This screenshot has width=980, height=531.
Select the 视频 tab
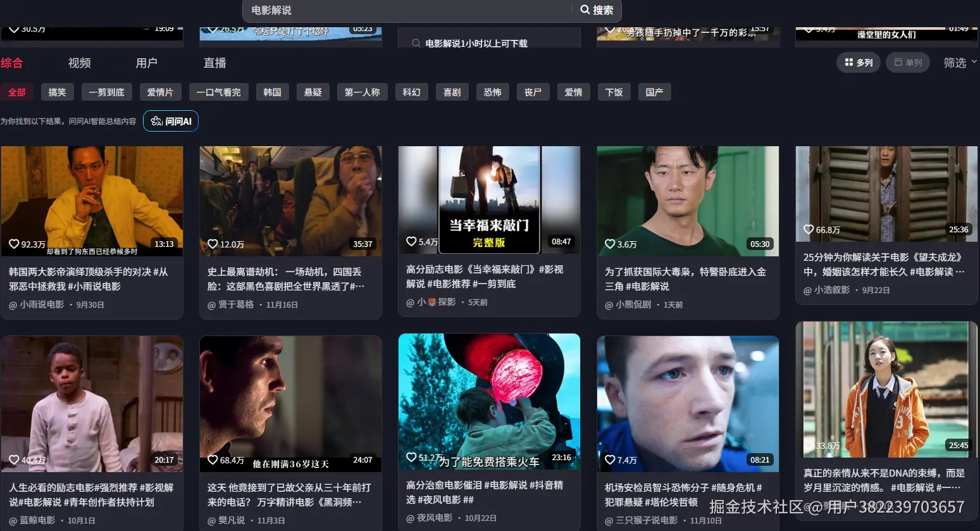(79, 63)
